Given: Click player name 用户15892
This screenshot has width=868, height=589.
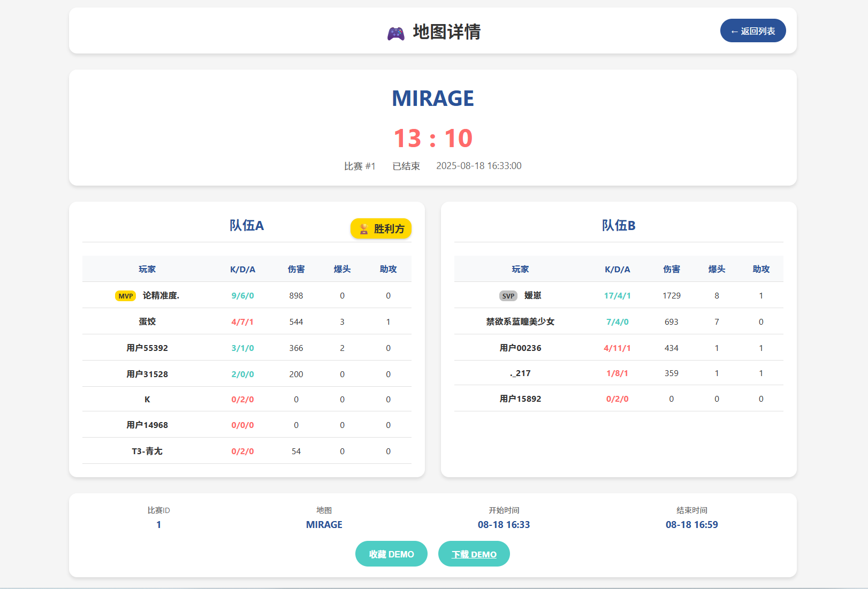Looking at the screenshot, I should coord(520,399).
